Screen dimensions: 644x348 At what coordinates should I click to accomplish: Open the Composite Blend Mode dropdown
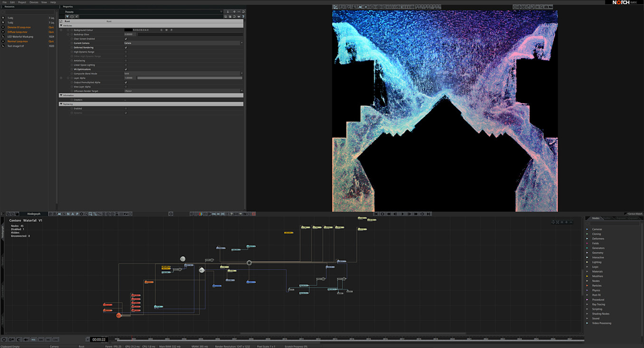183,74
